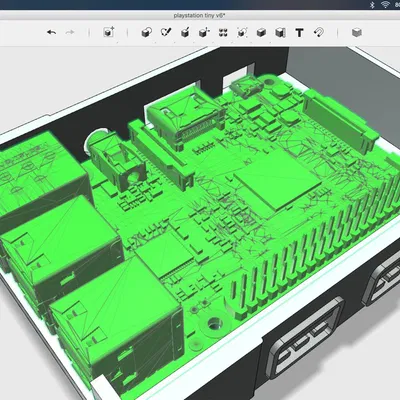Undo the last action
400x400 pixels.
click(x=51, y=32)
